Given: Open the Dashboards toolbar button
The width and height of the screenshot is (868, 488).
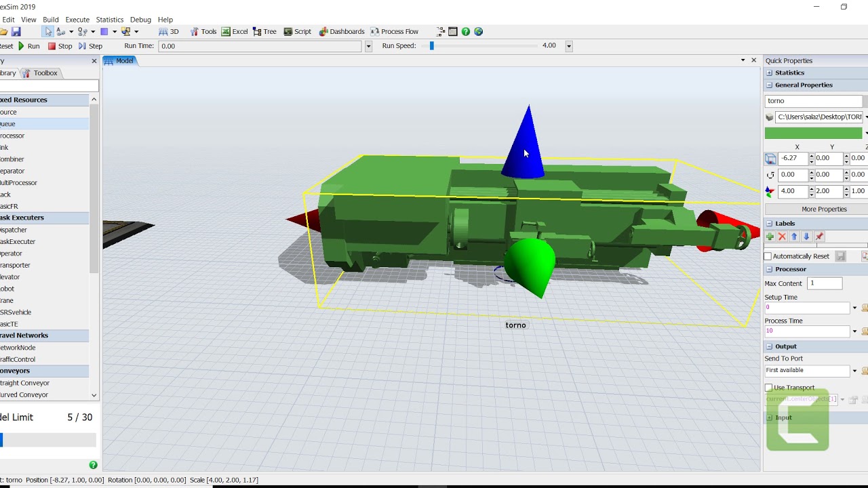Looking at the screenshot, I should pyautogui.click(x=342, y=32).
